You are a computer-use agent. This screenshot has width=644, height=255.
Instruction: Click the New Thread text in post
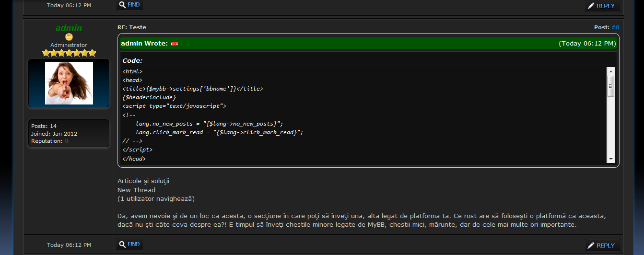[x=136, y=190]
